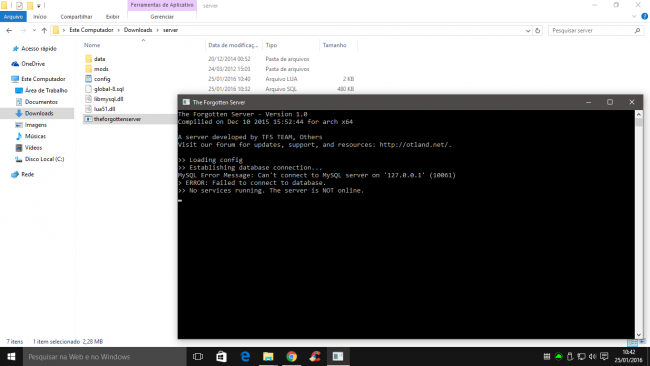Select the config LUA file
The image size is (650, 366).
(102, 79)
